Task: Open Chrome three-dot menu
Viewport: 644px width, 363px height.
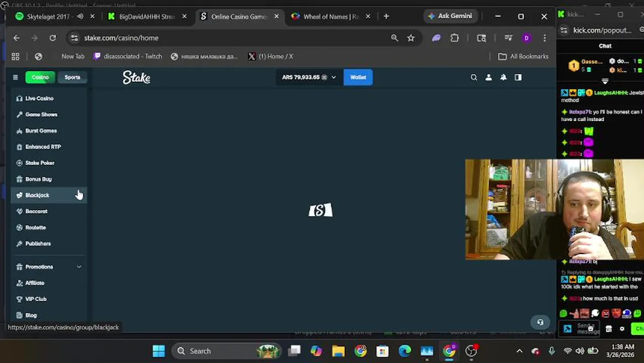Action: point(544,38)
